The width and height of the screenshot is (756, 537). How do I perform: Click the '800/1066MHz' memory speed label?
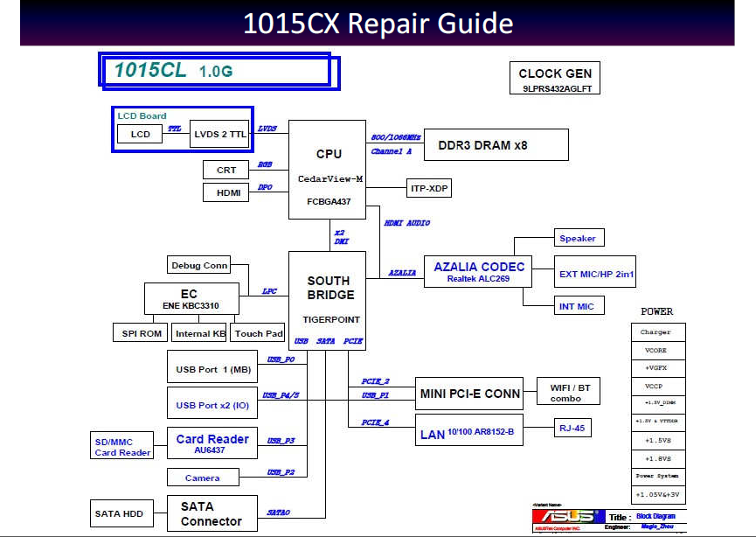396,137
